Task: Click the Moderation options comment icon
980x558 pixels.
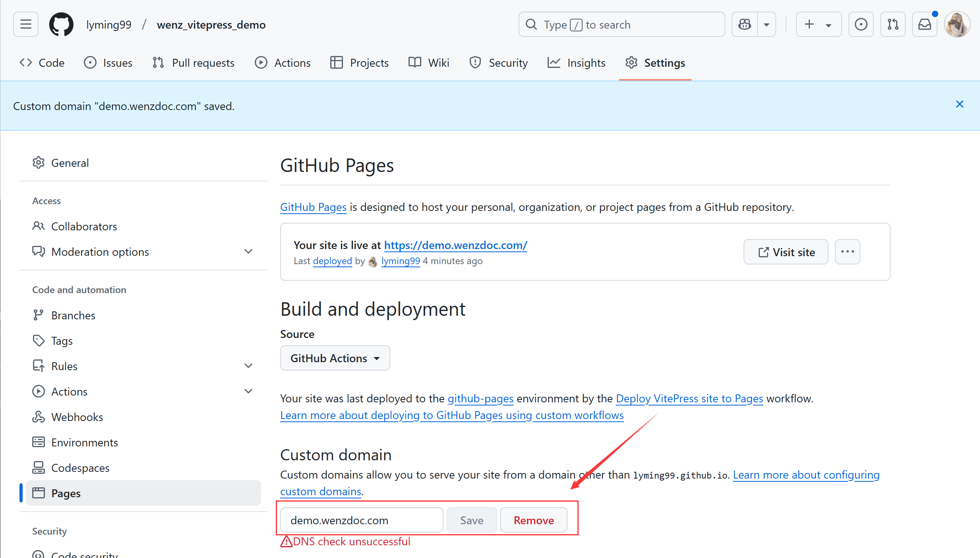Action: pyautogui.click(x=39, y=251)
